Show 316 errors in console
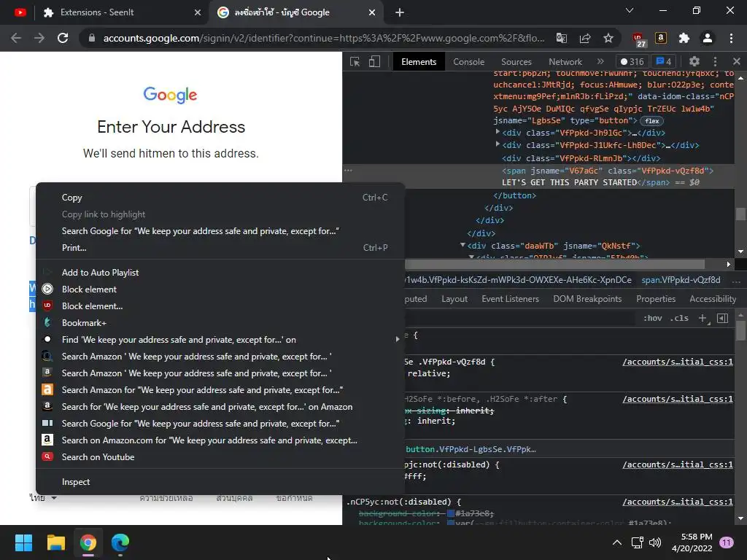The image size is (747, 560). [632, 61]
